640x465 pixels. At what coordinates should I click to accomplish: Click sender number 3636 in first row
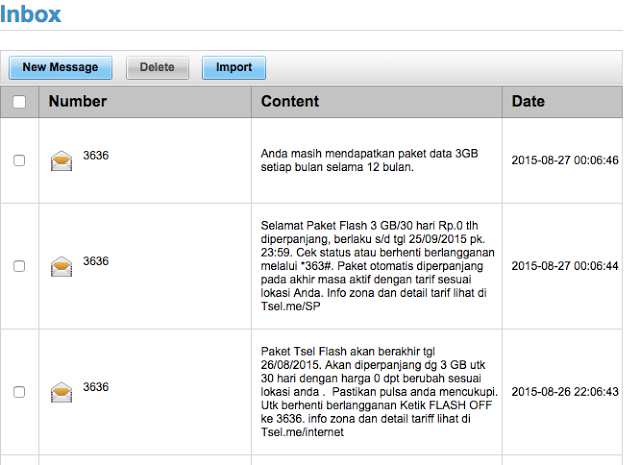pos(96,155)
